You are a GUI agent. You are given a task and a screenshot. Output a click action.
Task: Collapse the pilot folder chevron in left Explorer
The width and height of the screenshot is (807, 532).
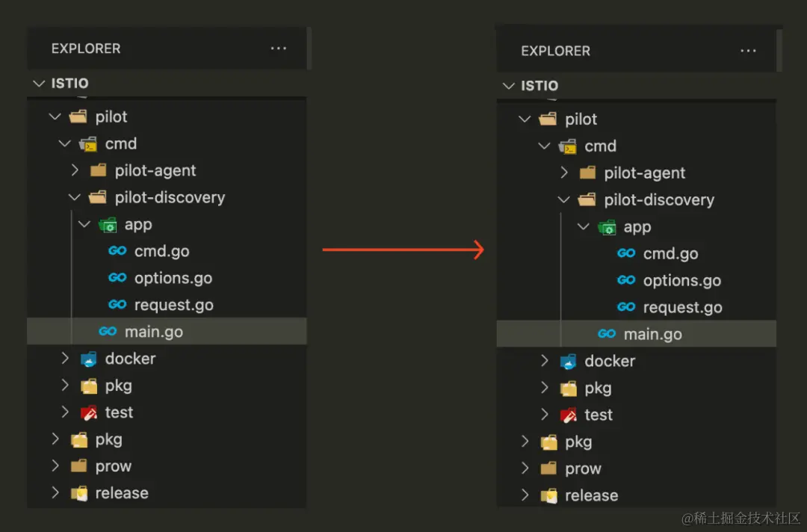pos(55,117)
